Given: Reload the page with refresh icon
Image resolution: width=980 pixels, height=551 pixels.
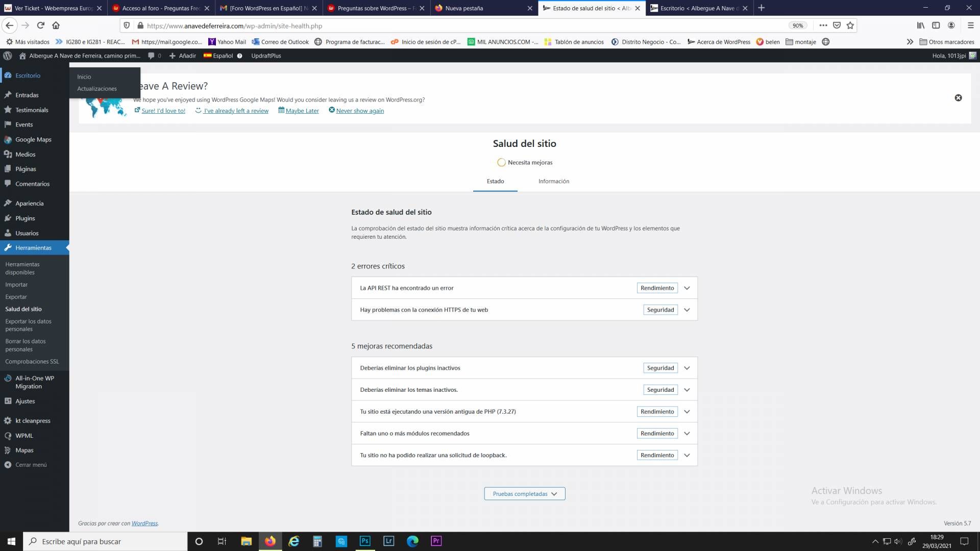Looking at the screenshot, I should [41, 26].
